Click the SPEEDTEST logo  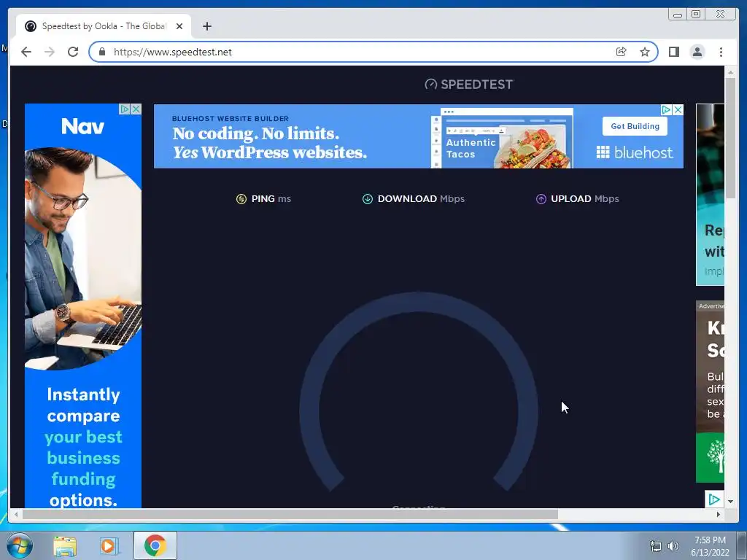point(469,85)
